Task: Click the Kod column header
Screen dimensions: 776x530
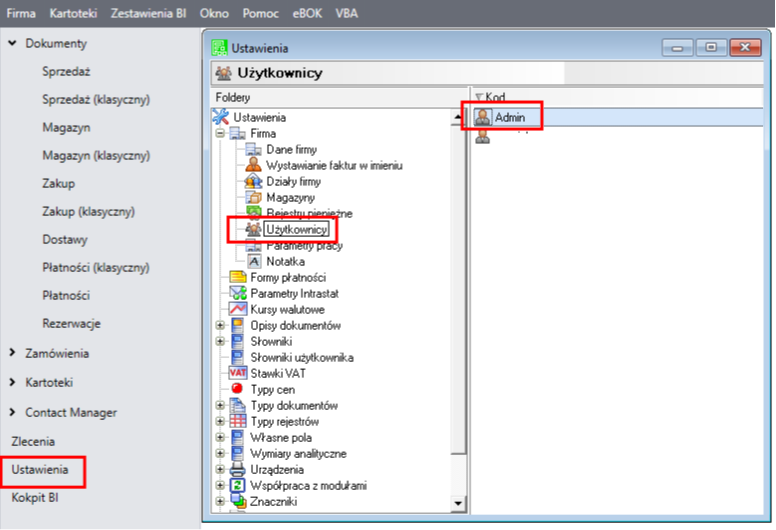Action: click(496, 97)
